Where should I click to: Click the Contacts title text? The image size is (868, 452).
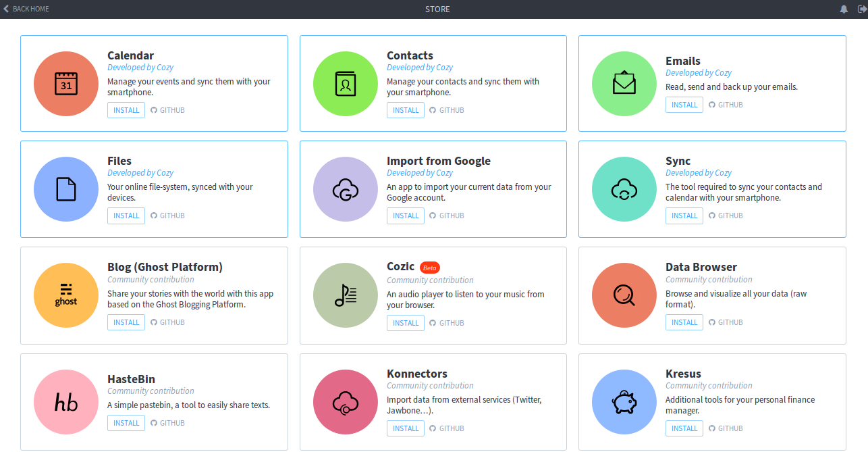(410, 55)
